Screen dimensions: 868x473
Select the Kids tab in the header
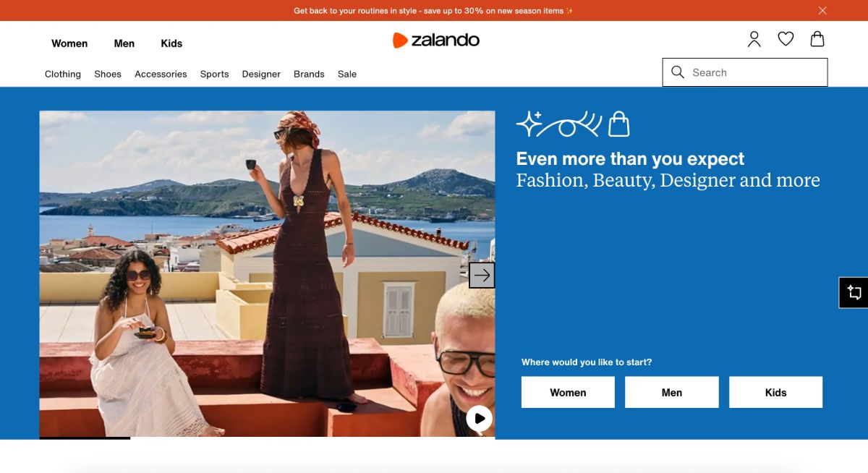(x=171, y=43)
